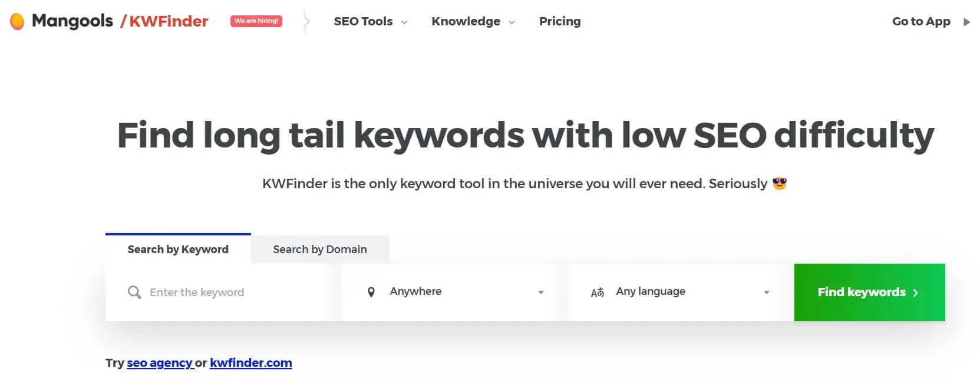The height and width of the screenshot is (387, 980).
Task: Click the chevron on Find keywords button
Action: coord(915,293)
